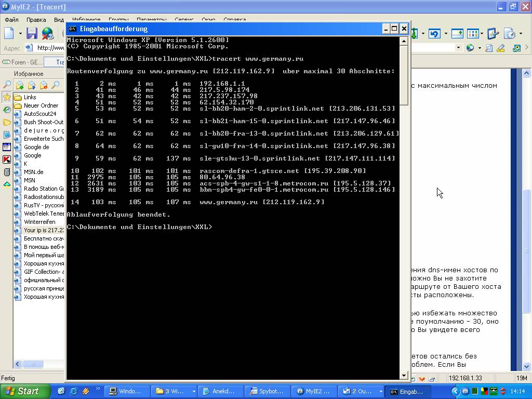Screen dimensions: 532x399
Task: Click the Radio Station favorite entry
Action: point(44,189)
